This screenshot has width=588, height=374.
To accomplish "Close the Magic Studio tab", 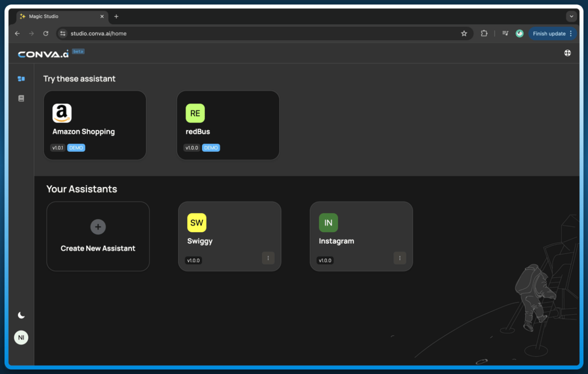I will tap(102, 16).
